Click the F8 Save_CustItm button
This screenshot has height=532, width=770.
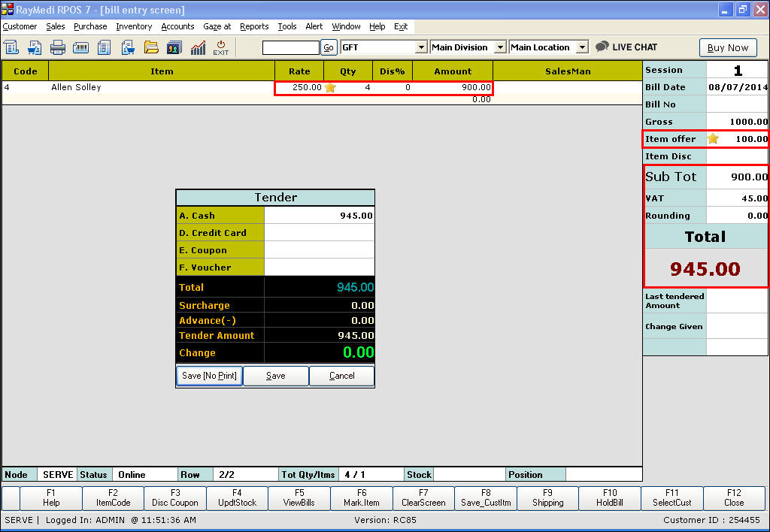[x=486, y=497]
